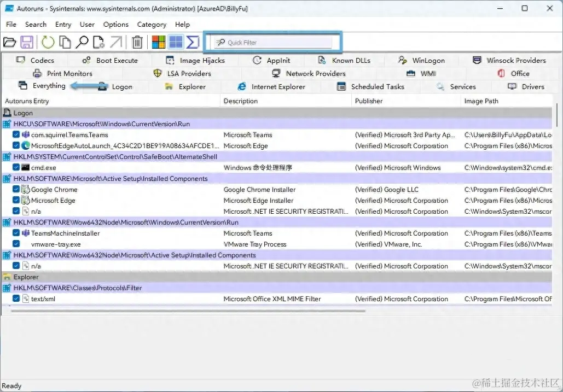Switch to the Internet Explorer tab
Image resolution: width=563 pixels, height=392 pixels.
click(x=271, y=86)
